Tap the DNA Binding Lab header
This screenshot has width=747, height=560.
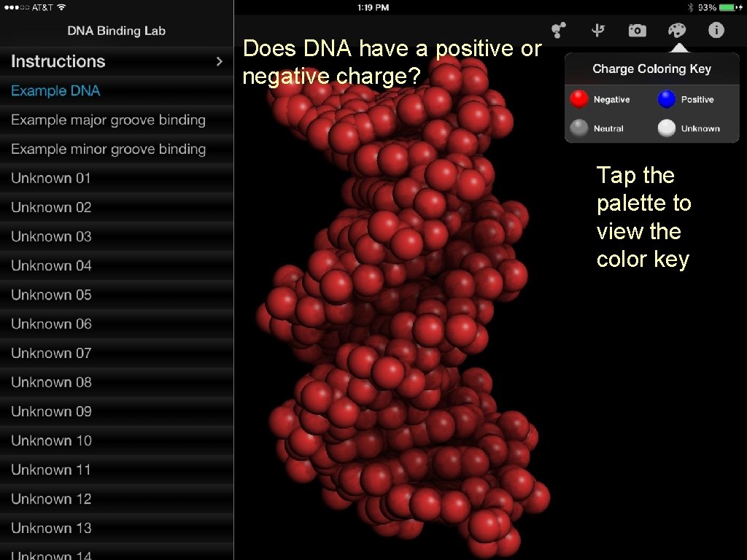[116, 31]
